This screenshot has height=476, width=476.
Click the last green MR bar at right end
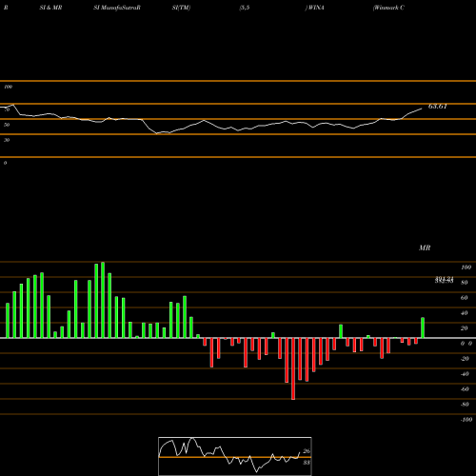click(423, 327)
